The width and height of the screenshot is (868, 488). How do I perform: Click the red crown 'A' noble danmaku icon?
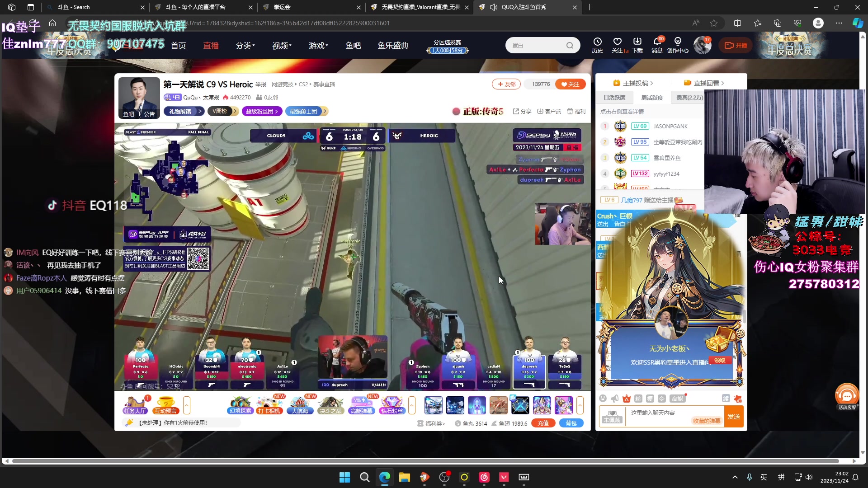pos(626,399)
